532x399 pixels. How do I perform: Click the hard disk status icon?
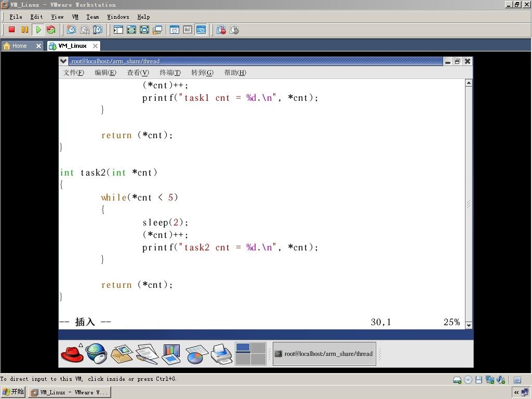tap(457, 380)
